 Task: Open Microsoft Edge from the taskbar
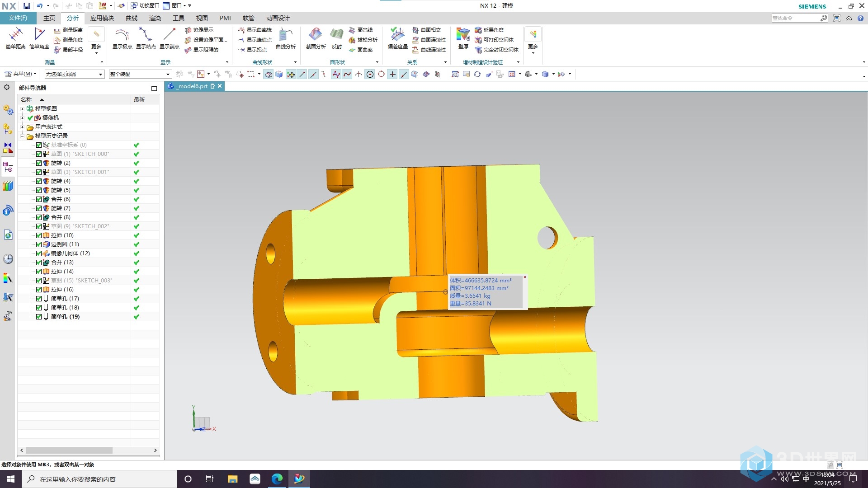(x=277, y=479)
